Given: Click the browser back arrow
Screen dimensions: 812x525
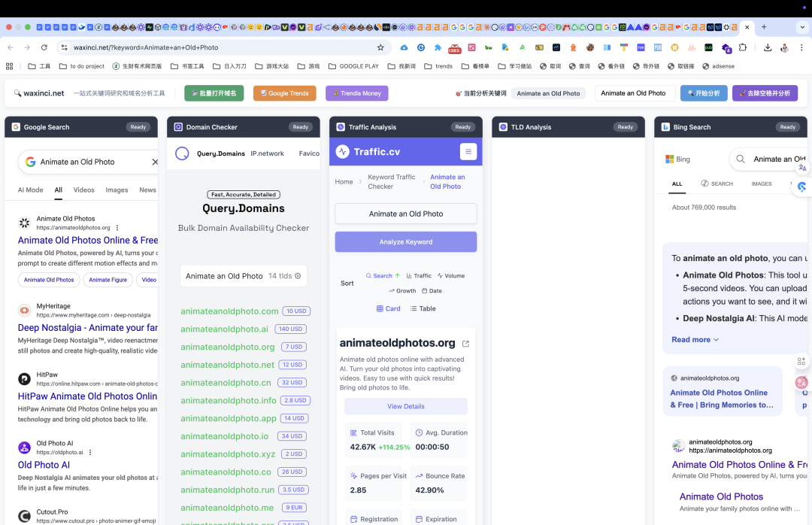Looking at the screenshot, I should (11, 47).
